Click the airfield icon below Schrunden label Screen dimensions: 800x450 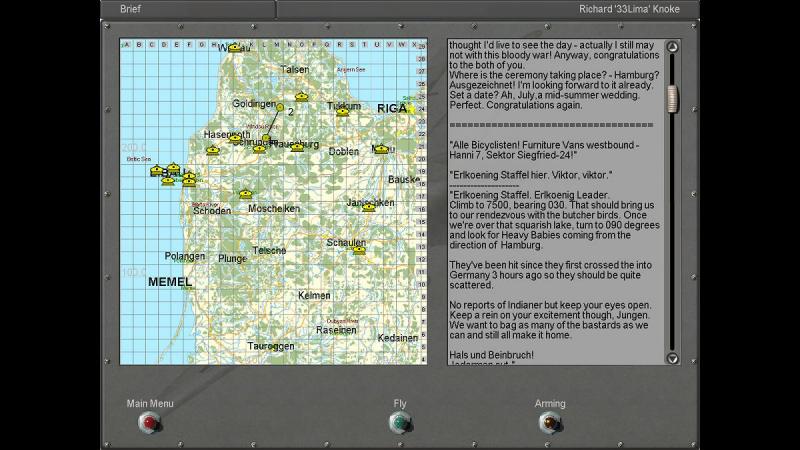tap(259, 148)
